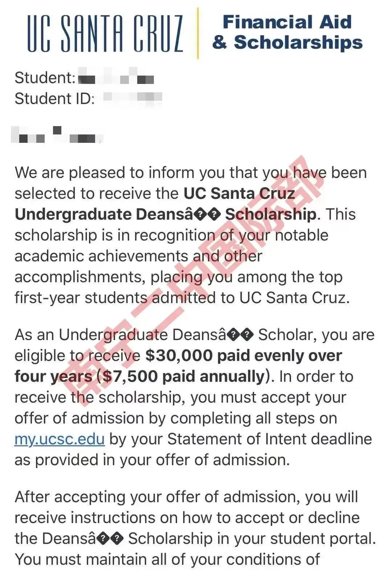Click the phrase Statement of Intent deadline
Viewport: 392px width, 572px height.
pos(269,439)
